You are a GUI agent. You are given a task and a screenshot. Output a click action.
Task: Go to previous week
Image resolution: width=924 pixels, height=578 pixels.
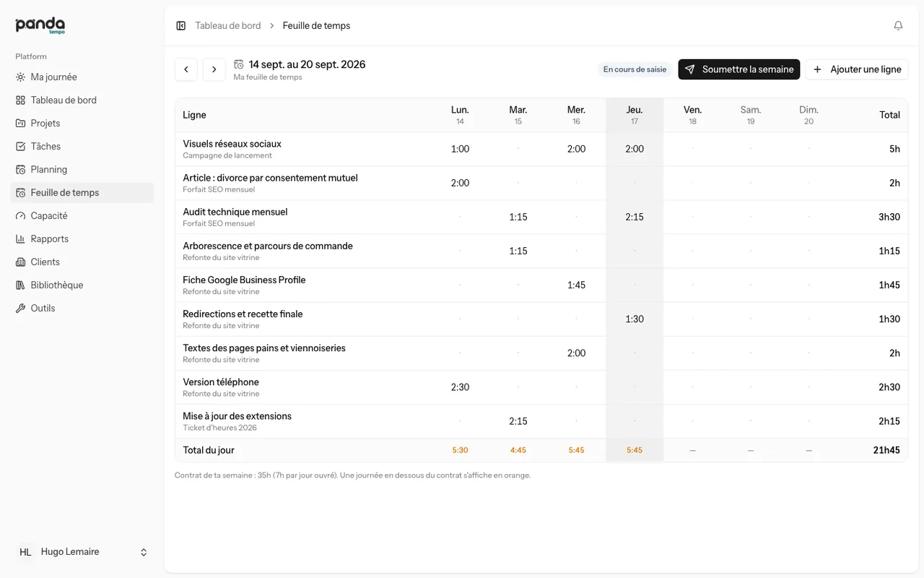186,69
